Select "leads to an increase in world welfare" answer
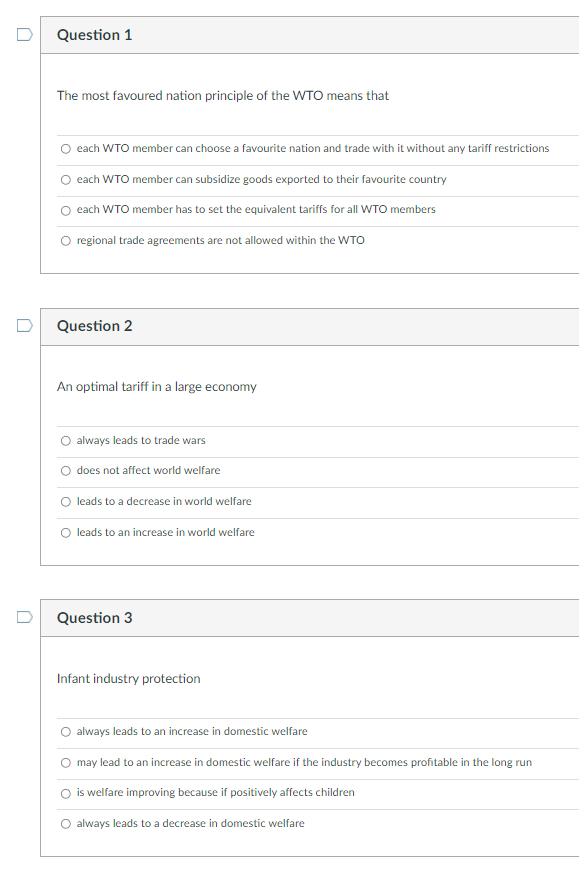The width and height of the screenshot is (579, 877). coord(65,532)
